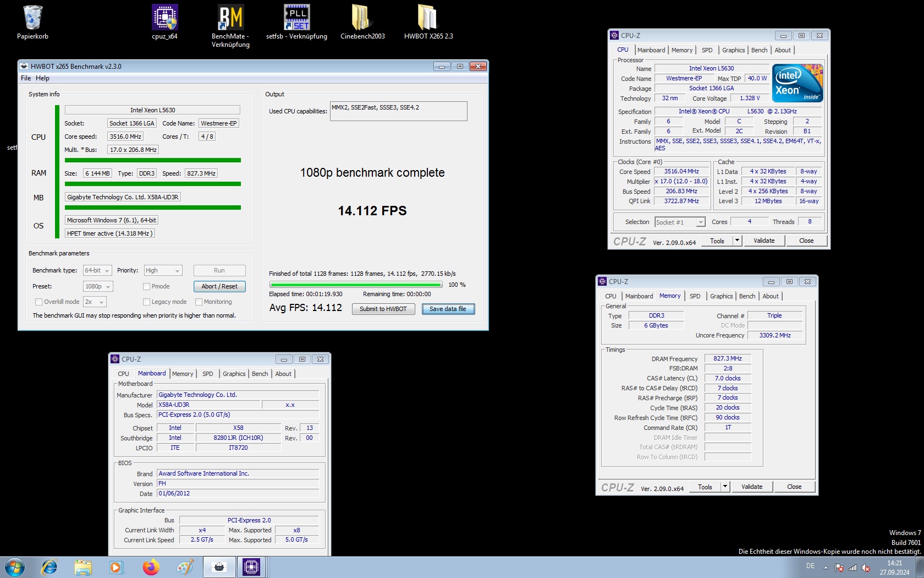Click the volume muted tray icon
This screenshot has width=924, height=578.
pos(866,568)
